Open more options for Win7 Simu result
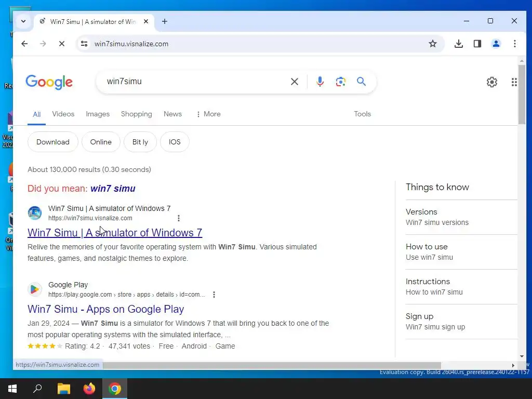532x399 pixels. 179,218
